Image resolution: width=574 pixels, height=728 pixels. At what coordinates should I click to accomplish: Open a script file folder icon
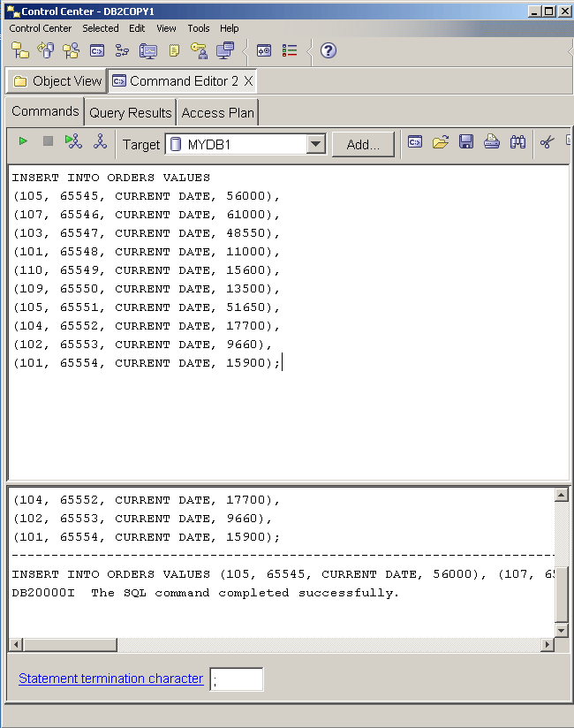pyautogui.click(x=441, y=141)
